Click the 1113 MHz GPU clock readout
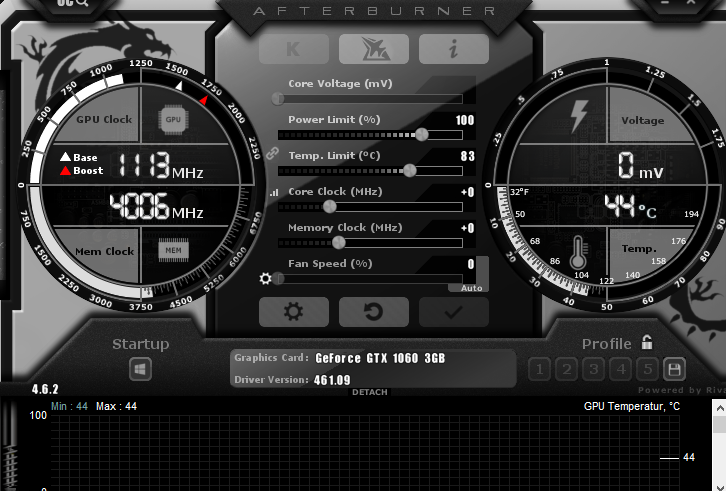This screenshot has width=726, height=491. [161, 165]
